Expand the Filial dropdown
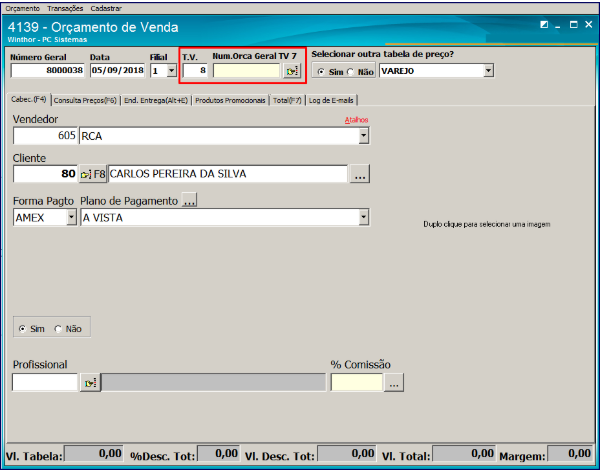Image resolution: width=602 pixels, height=471 pixels. tap(171, 71)
